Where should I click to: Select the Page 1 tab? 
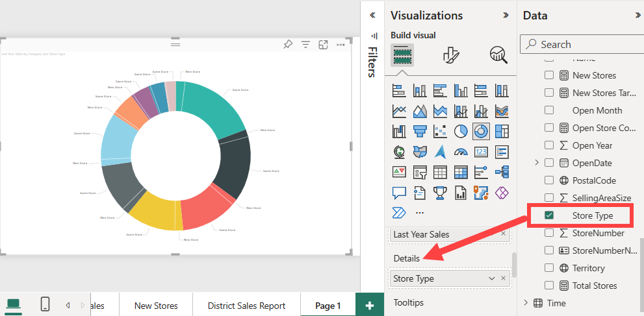coord(328,306)
